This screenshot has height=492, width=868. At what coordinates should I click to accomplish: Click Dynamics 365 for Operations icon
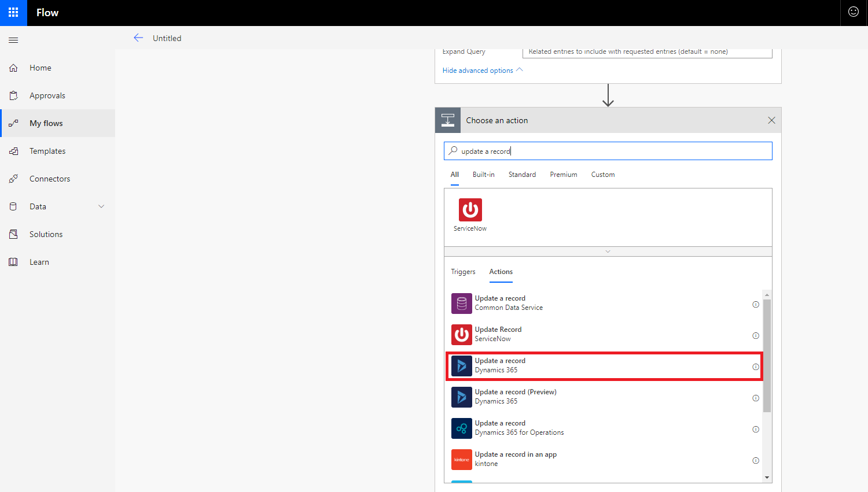(x=462, y=428)
